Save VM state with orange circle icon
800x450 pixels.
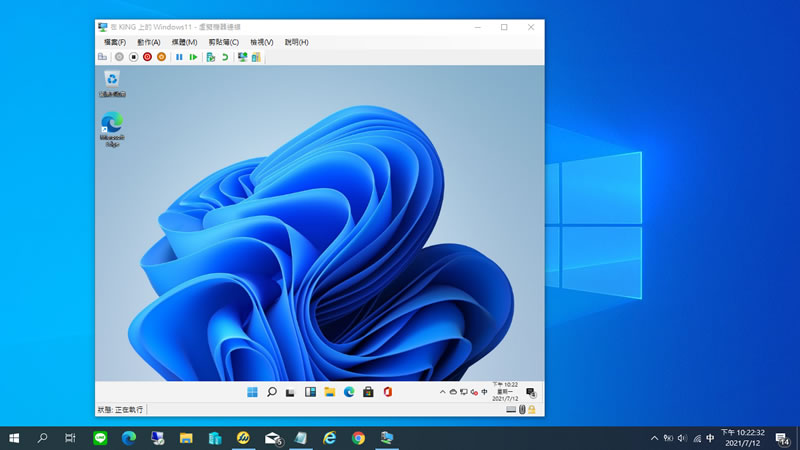(x=161, y=57)
